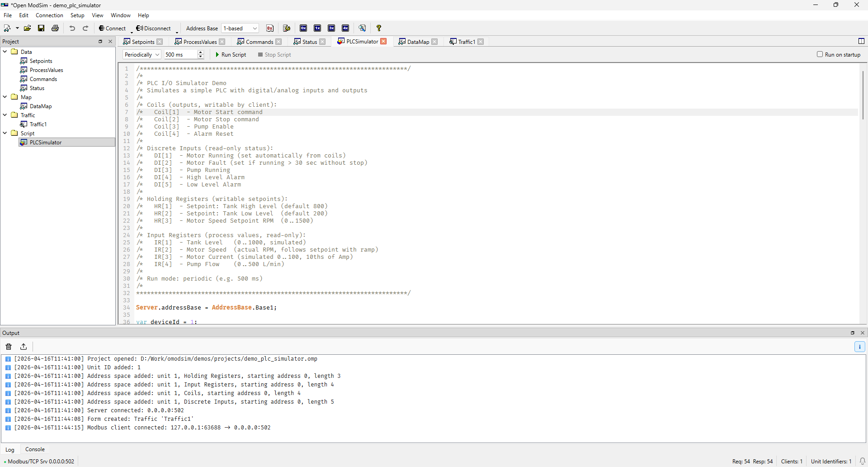Click the Redo arrow icon
Screen dimensions: 868x467
(85, 28)
